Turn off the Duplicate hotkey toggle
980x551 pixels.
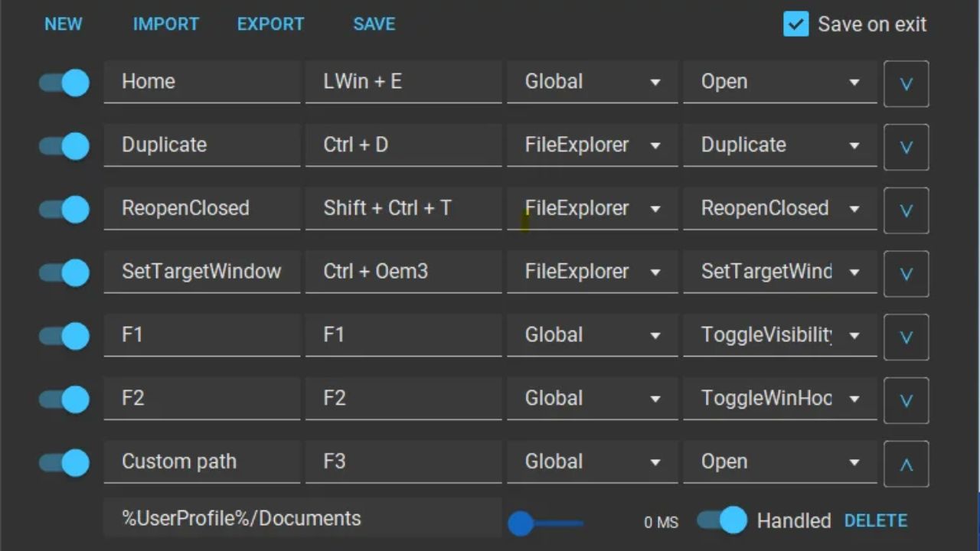click(64, 146)
